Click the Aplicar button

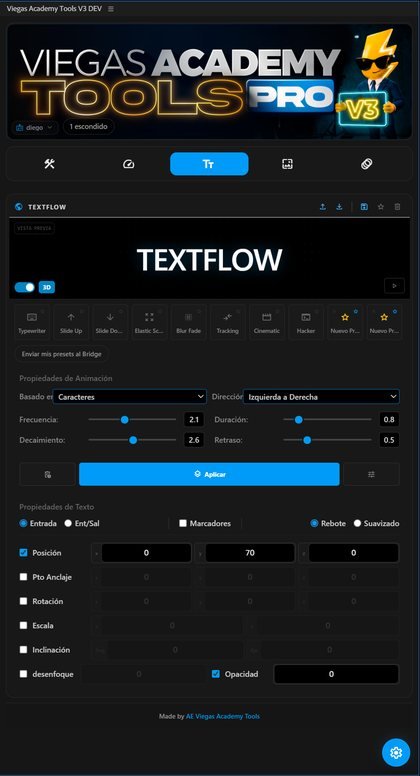tap(209, 474)
